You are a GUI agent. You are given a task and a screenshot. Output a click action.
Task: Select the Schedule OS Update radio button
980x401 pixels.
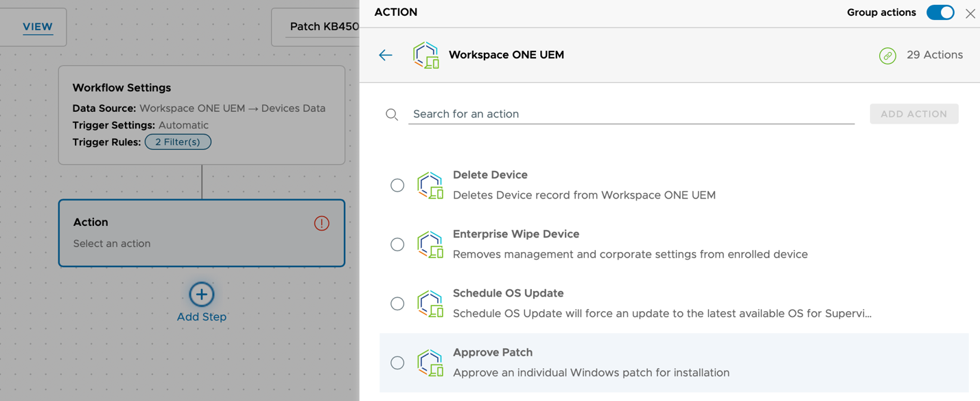click(397, 303)
